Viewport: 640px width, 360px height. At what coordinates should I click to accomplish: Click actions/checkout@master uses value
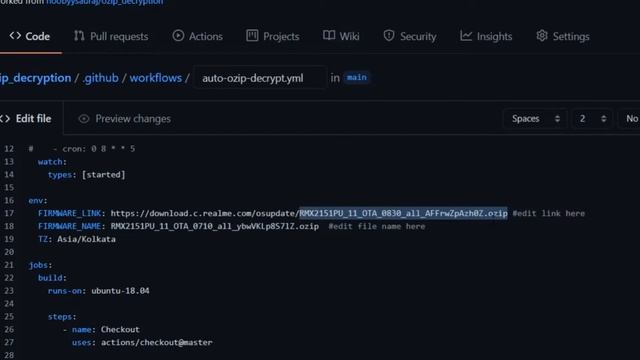(157, 342)
